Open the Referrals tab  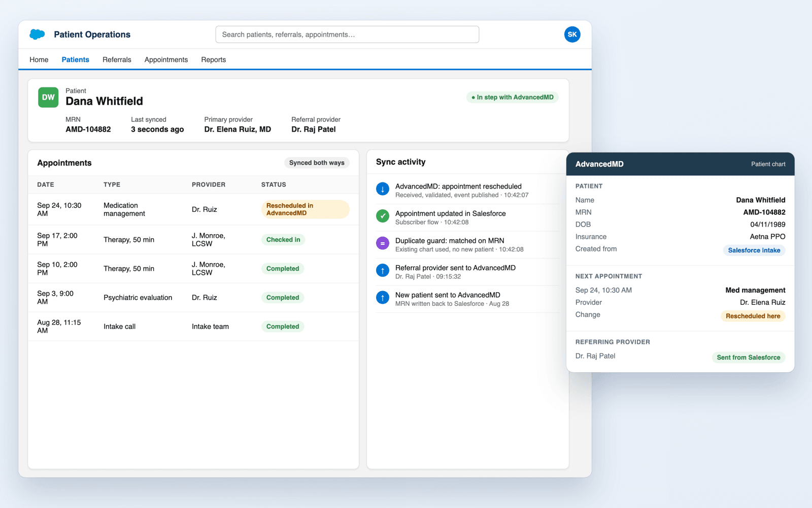click(x=117, y=59)
